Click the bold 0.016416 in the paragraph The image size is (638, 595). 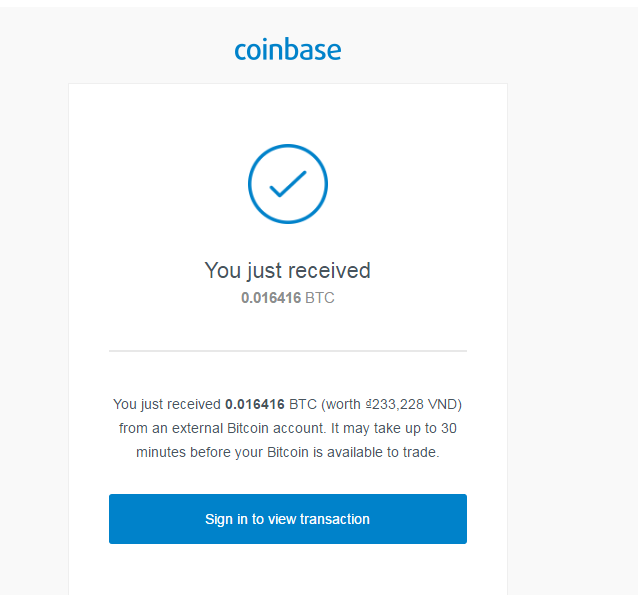click(255, 405)
